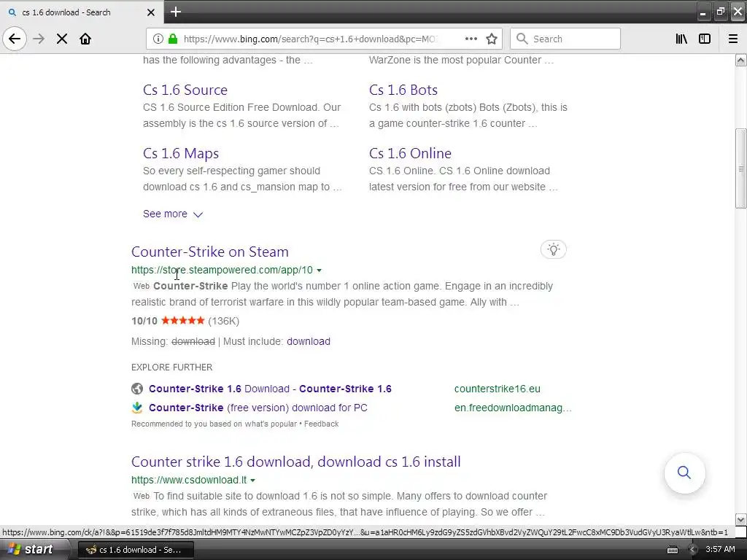The width and height of the screenshot is (747, 560).
Task: Open the Cs 1.6 Online link
Action: click(x=410, y=153)
